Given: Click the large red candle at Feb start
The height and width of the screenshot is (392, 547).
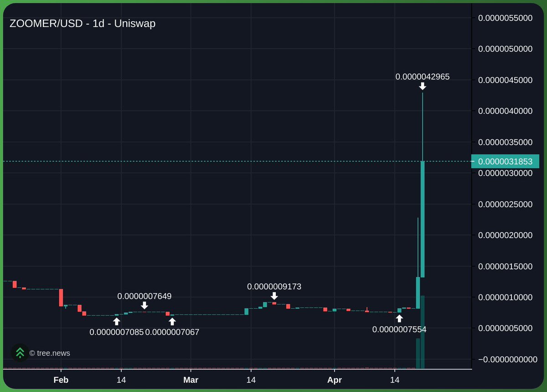Looking at the screenshot, I should (61, 297).
